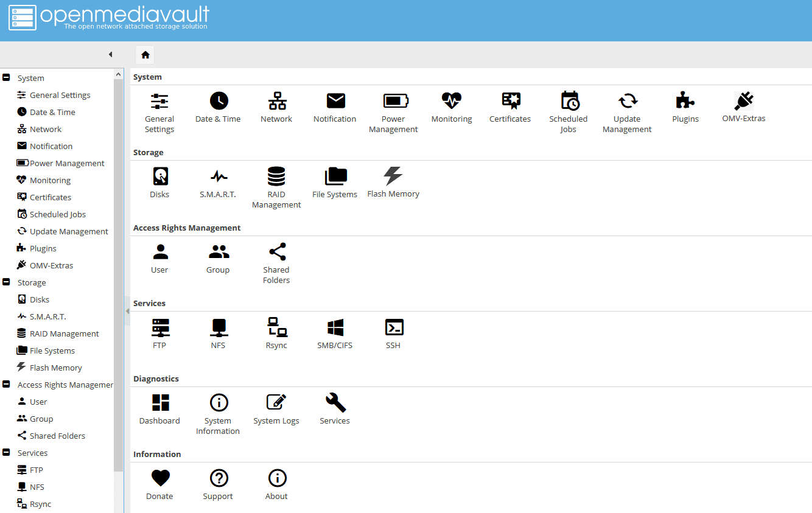Open System Logs icon in Diagnostics

pos(276,403)
